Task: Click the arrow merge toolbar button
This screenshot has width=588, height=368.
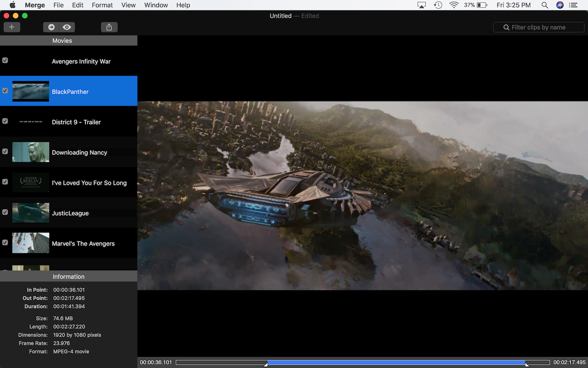Action: (x=51, y=27)
